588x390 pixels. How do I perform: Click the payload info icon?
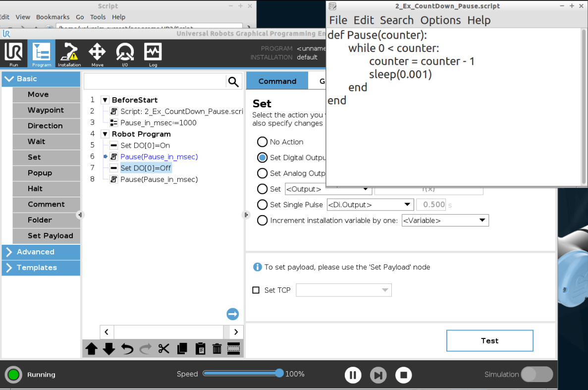pyautogui.click(x=257, y=267)
